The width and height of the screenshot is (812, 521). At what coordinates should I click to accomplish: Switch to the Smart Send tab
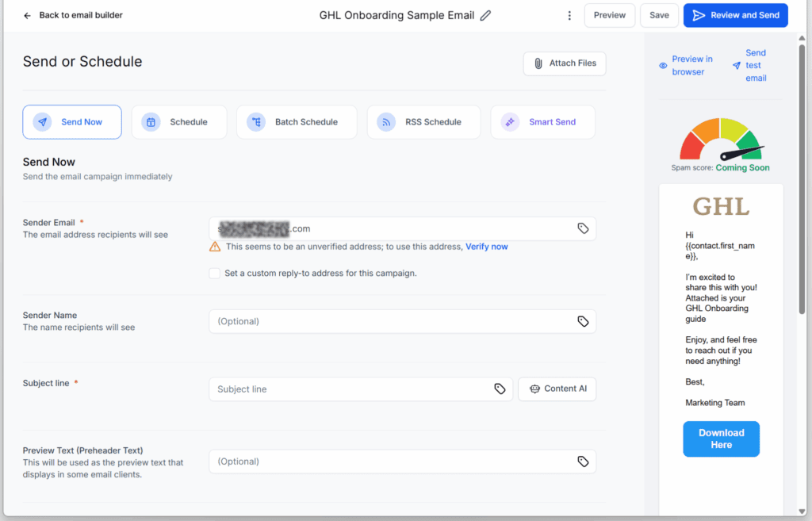542,121
